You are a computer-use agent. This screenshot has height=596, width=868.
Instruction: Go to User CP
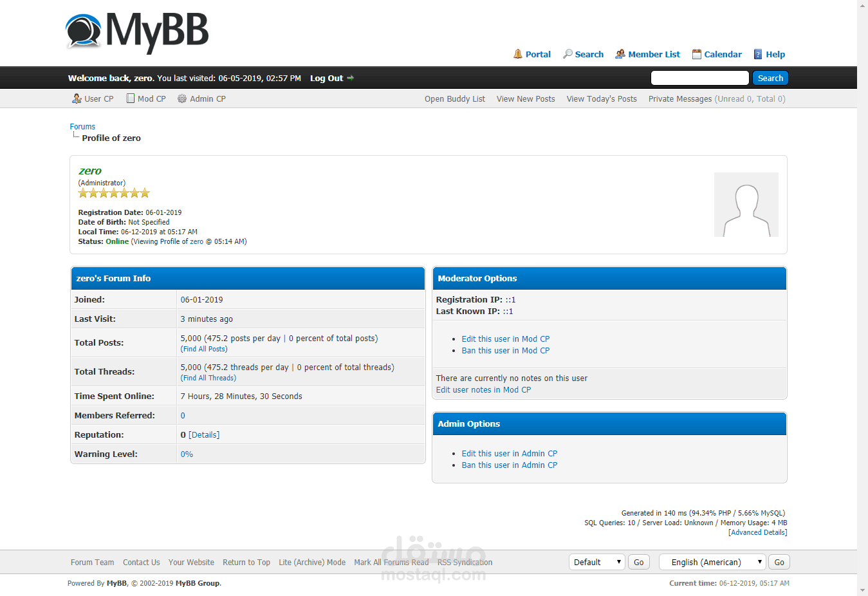pos(99,98)
